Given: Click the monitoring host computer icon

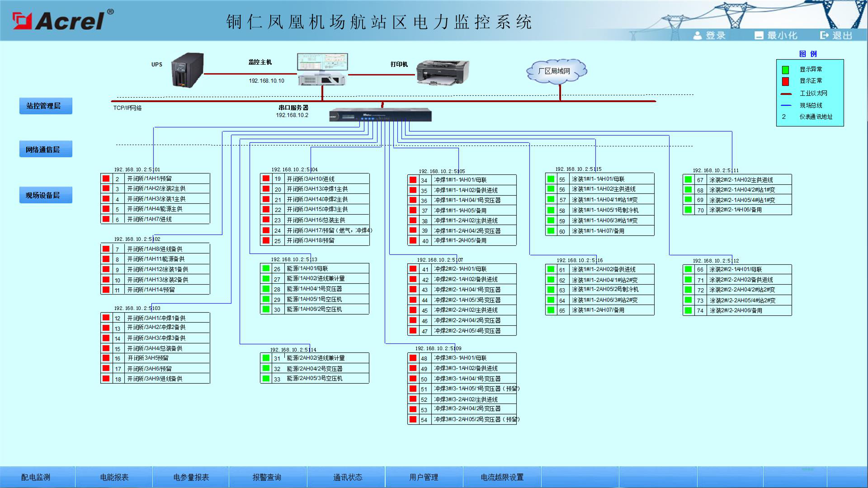Looking at the screenshot, I should tap(322, 69).
